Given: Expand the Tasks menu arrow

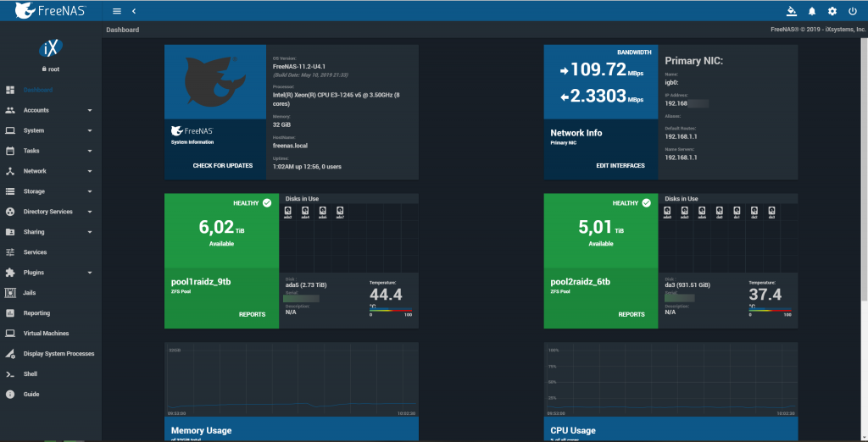Looking at the screenshot, I should pos(90,151).
